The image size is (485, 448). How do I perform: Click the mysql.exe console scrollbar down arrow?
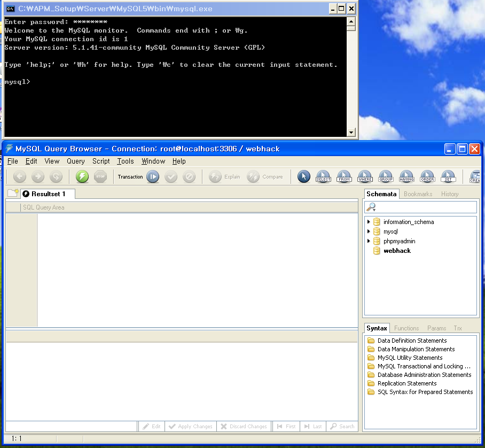351,133
